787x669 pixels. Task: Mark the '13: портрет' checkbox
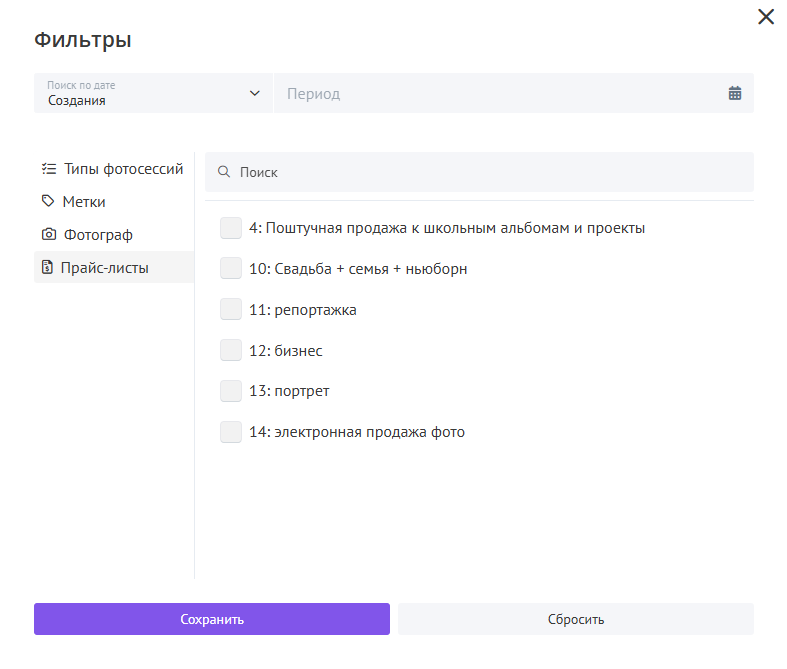pos(231,391)
